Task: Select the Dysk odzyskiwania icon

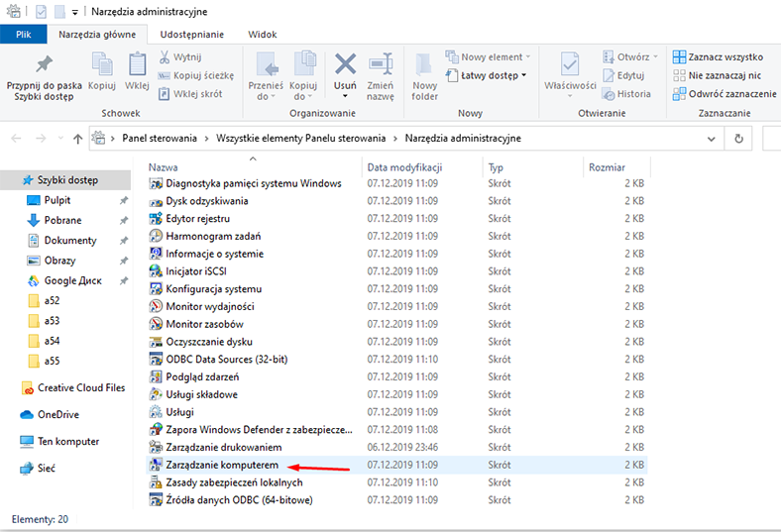Action: coord(156,201)
